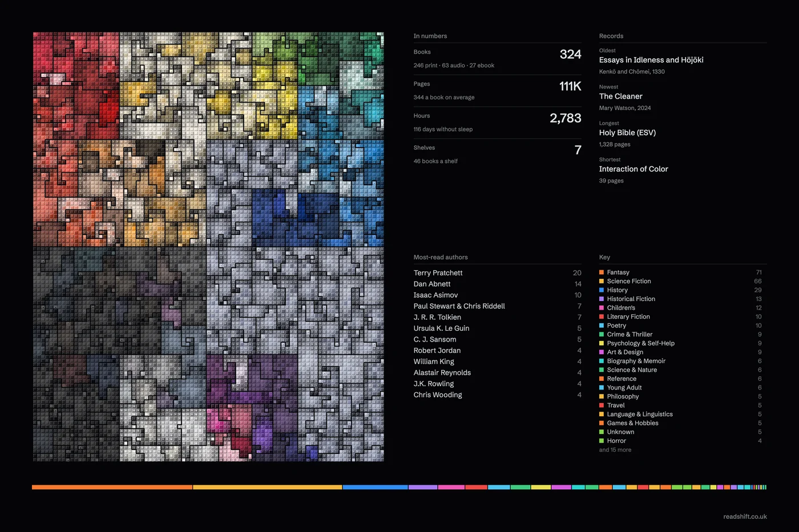Click author 'Isaac Asimov'

point(435,295)
